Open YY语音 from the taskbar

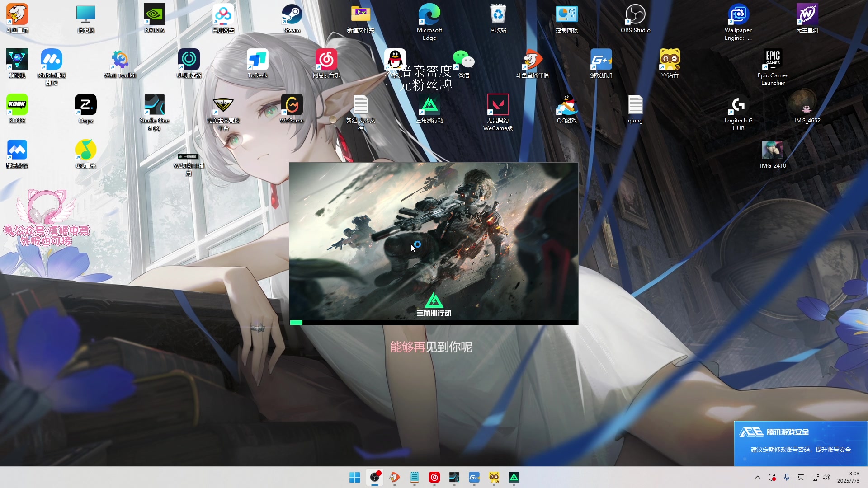click(x=494, y=477)
